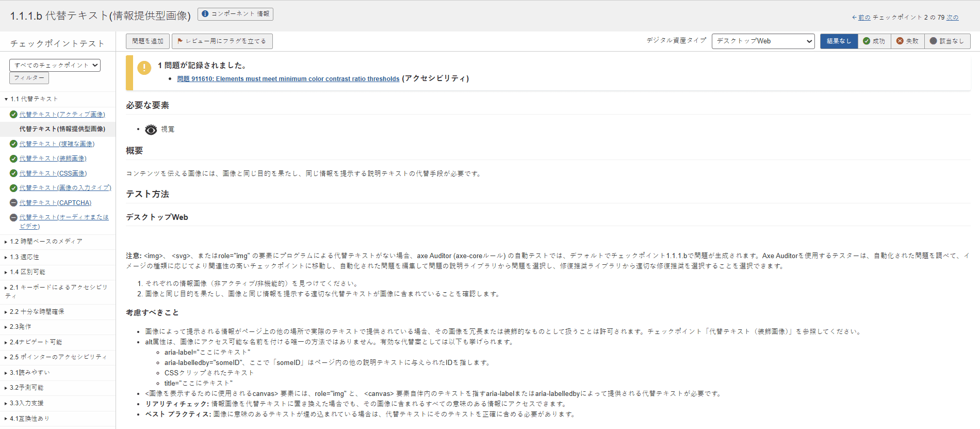Select 代替テキスト(画像の入力タイプ) in sidebar
This screenshot has width=980, height=429.
tap(65, 188)
